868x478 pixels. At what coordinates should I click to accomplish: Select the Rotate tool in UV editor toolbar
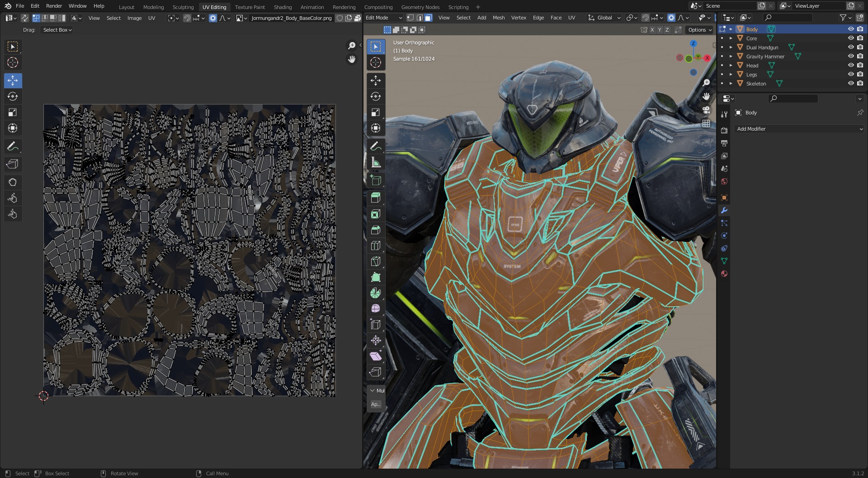13,96
